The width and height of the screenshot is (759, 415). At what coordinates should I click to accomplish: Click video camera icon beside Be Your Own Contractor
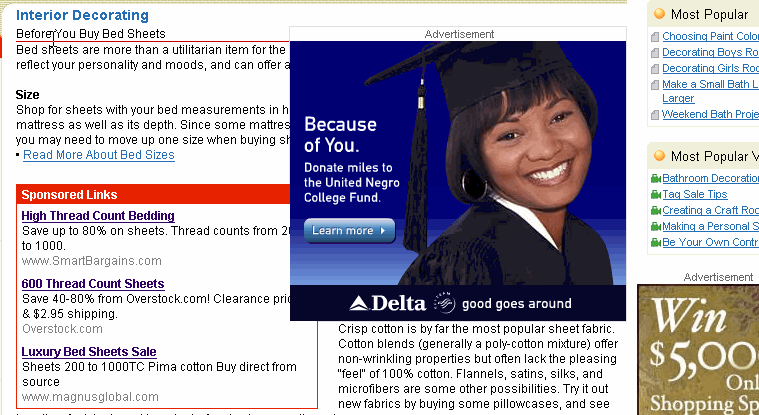[656, 243]
